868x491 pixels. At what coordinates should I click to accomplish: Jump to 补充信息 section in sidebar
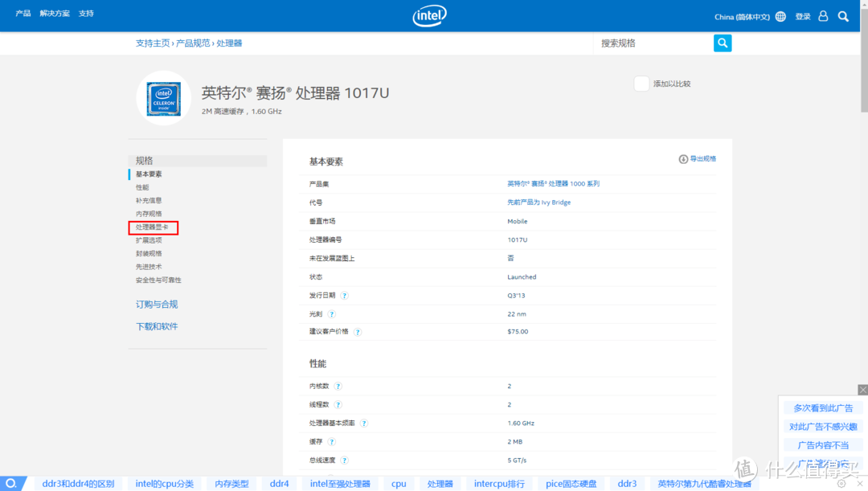pyautogui.click(x=149, y=200)
